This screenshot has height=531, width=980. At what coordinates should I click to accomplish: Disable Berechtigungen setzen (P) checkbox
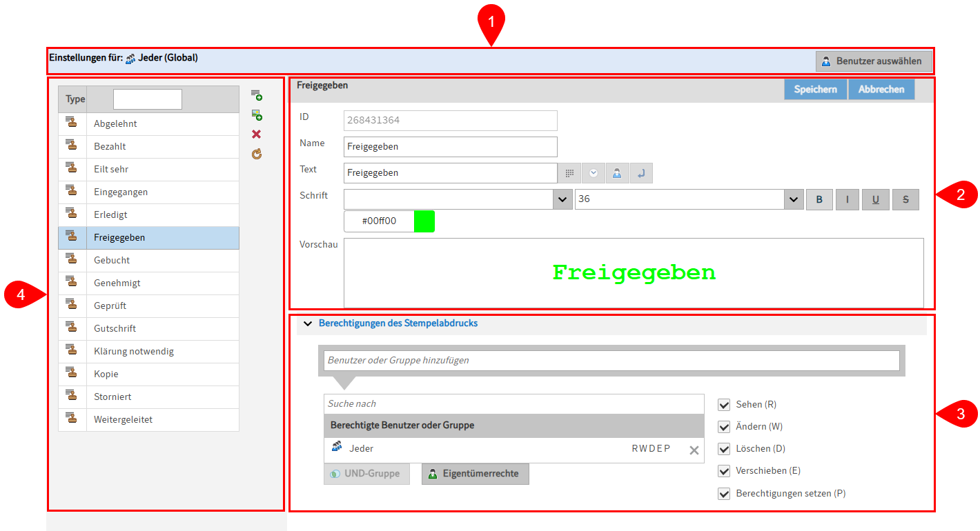click(x=724, y=494)
